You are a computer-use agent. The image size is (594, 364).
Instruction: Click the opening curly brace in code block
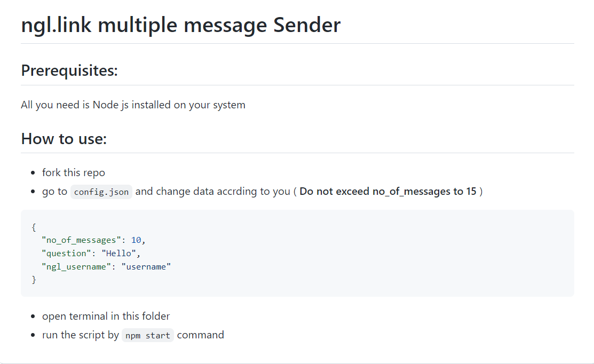(34, 227)
